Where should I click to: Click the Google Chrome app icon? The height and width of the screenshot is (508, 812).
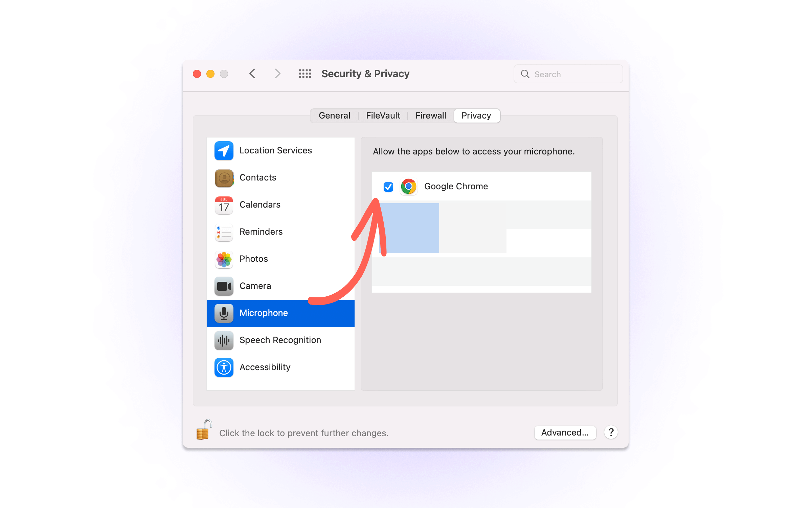click(408, 186)
